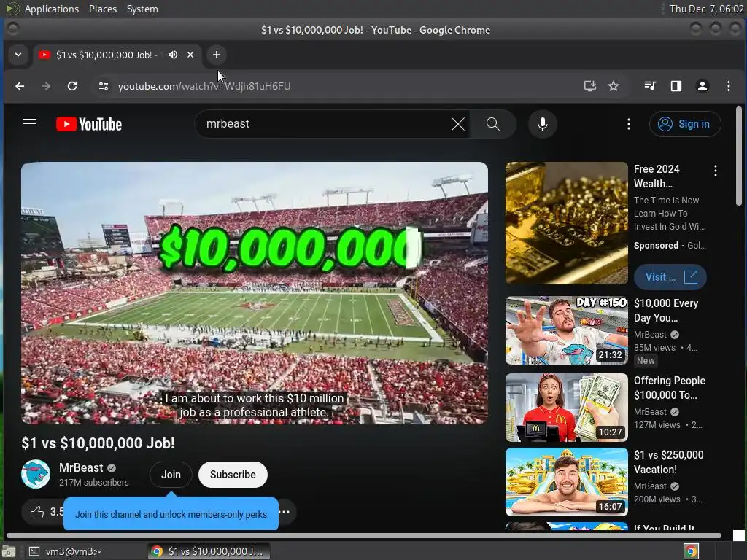The image size is (747, 560).
Task: Open a new Chrome tab
Action: pyautogui.click(x=216, y=55)
